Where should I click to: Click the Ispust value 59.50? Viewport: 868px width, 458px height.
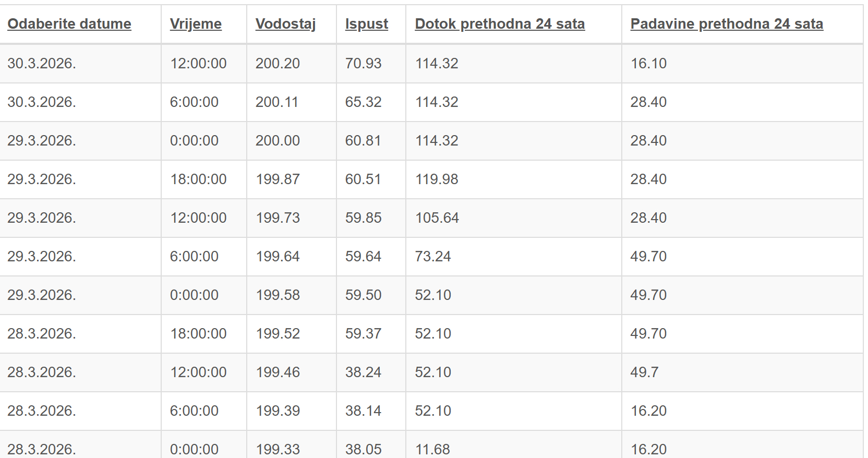tap(363, 295)
